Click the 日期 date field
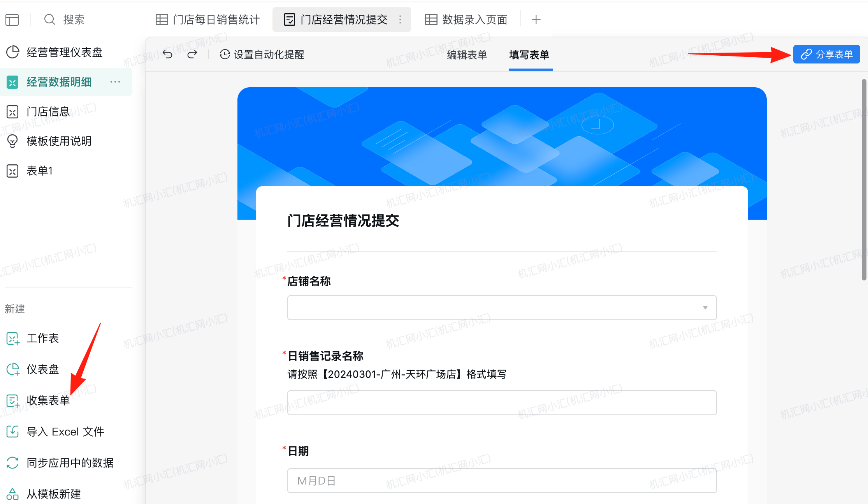The image size is (868, 504). (x=502, y=481)
